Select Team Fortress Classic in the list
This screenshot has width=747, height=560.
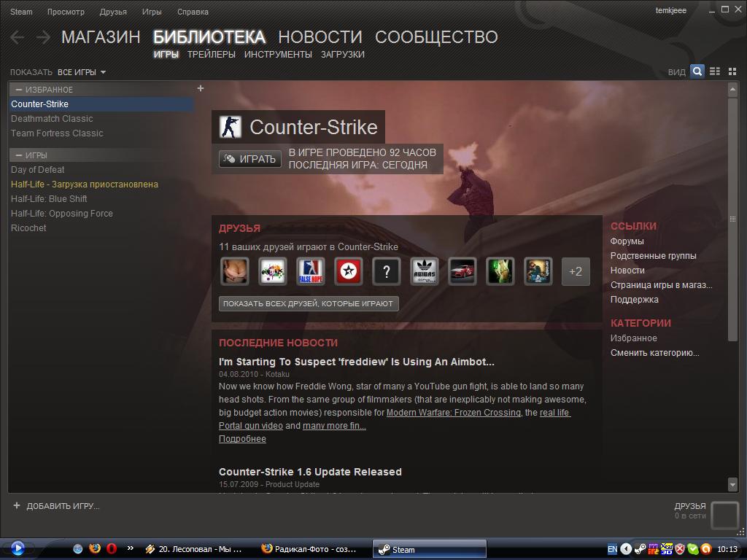(57, 133)
